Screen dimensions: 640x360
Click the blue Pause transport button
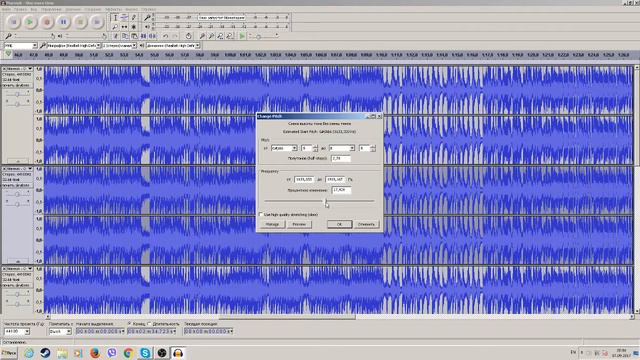coord(63,22)
